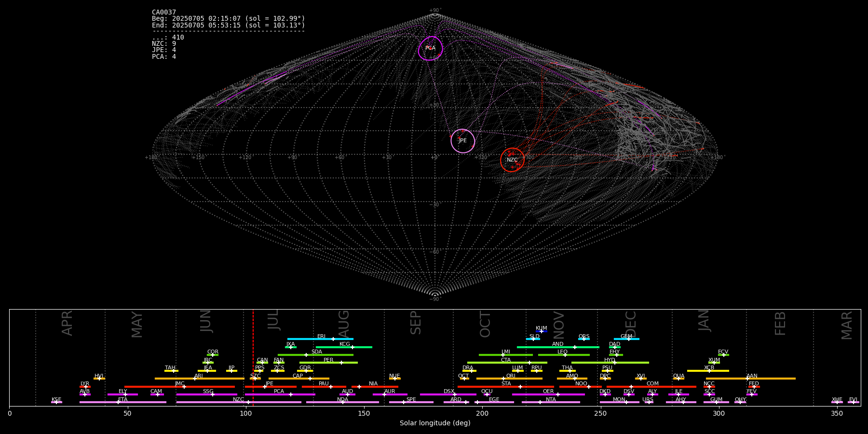
Task: Click the cyan ERI shower bar
Action: 320,339
